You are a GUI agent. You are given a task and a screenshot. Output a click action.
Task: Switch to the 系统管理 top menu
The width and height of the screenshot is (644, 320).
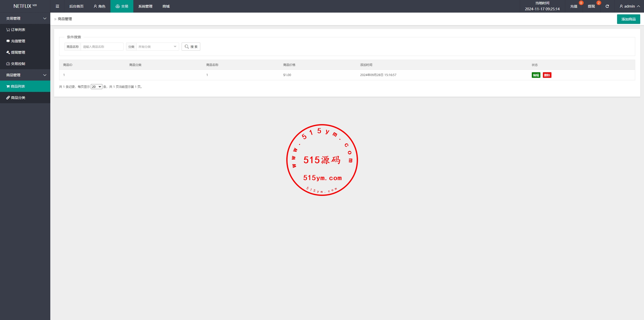pos(145,6)
